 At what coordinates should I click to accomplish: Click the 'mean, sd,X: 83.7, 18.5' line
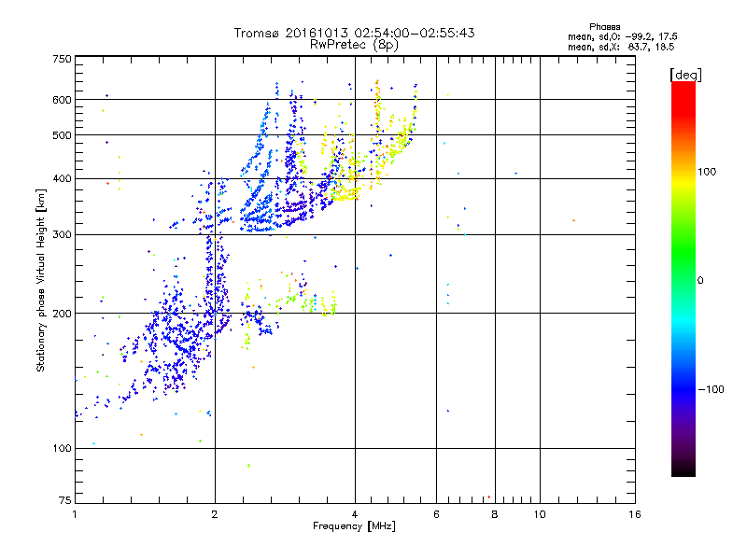tap(621, 47)
